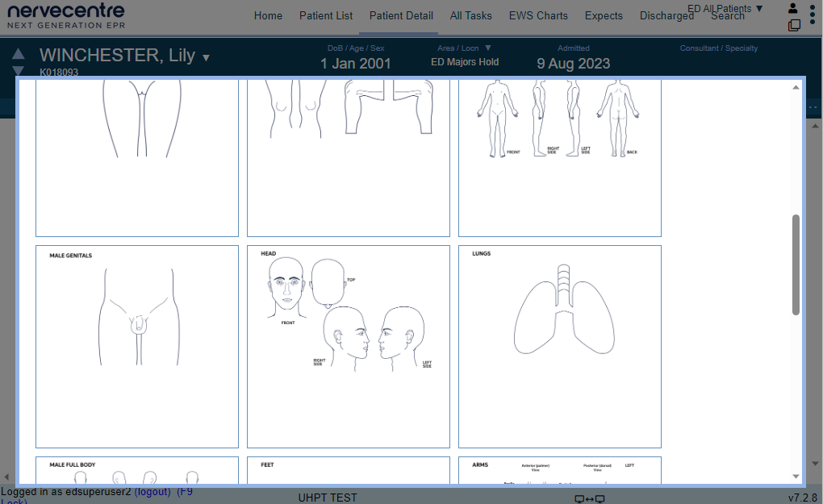Open the Area / Locn dropdown arrow

[487, 48]
